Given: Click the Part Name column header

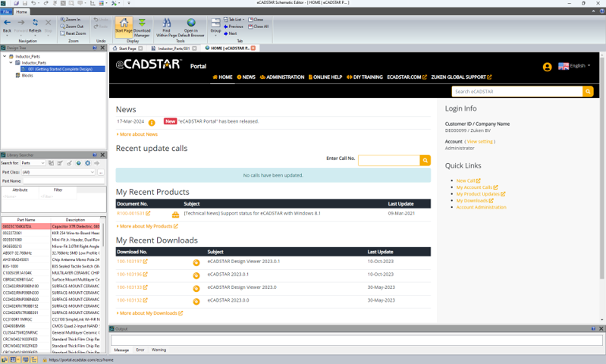Looking at the screenshot, I should click(x=26, y=220).
